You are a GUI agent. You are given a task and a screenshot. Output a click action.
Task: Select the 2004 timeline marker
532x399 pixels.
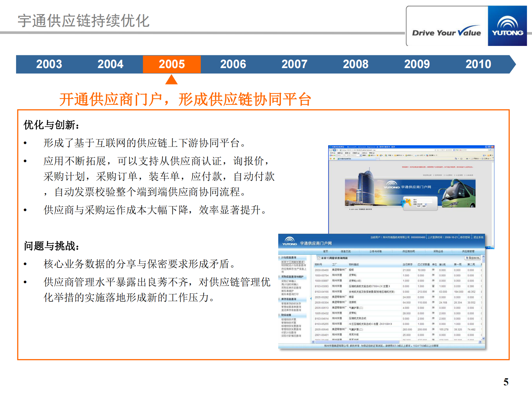(110, 64)
